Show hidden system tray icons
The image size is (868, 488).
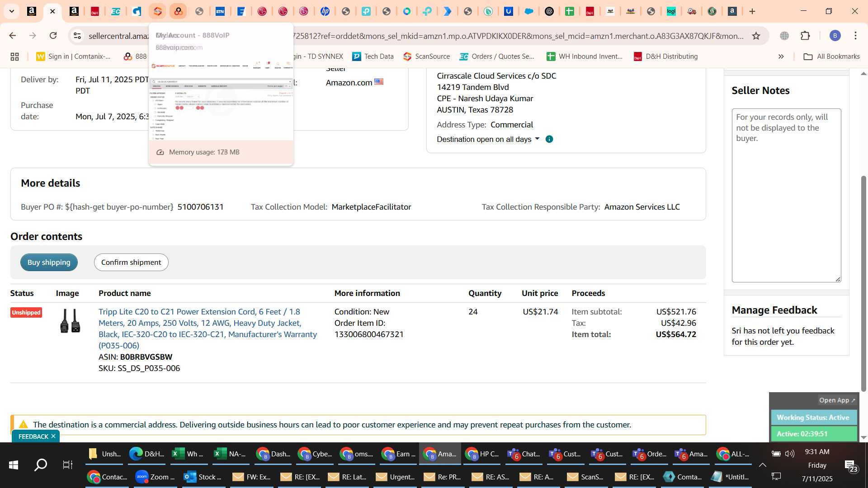762,465
